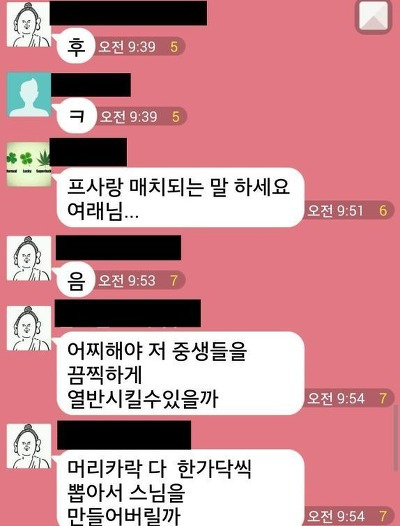Tap Buddha avatar beside the 어찌해야 message
This screenshot has height=526, width=400.
point(29,328)
